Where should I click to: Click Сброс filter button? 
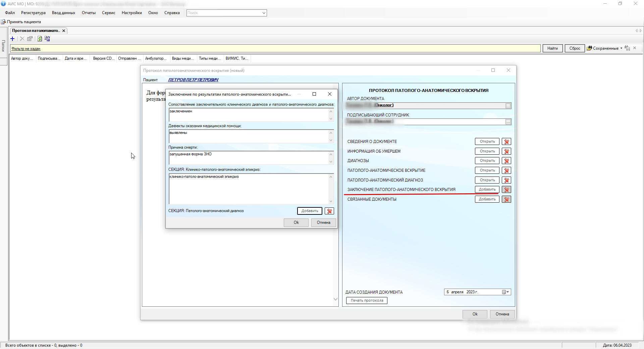(575, 48)
